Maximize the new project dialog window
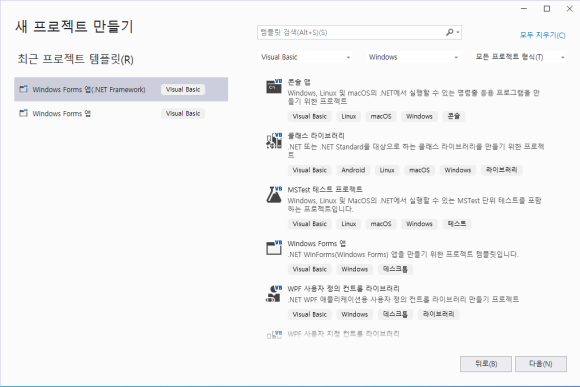Image resolution: width=580 pixels, height=387 pixels. pos(547,9)
